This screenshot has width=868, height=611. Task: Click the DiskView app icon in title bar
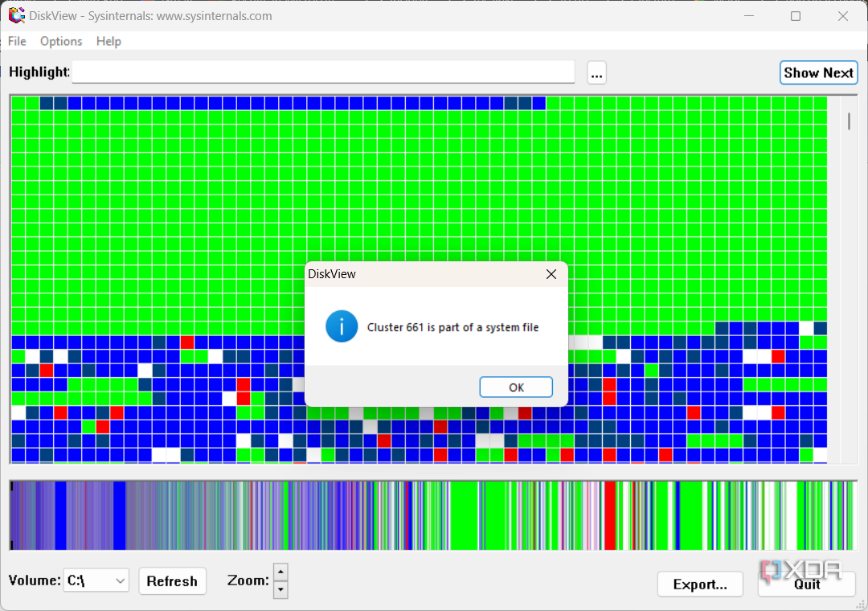coord(17,15)
